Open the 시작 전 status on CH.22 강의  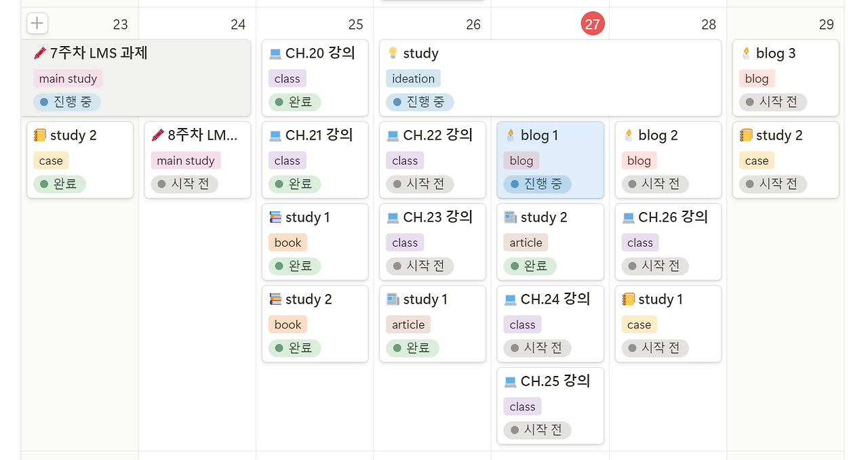click(419, 184)
